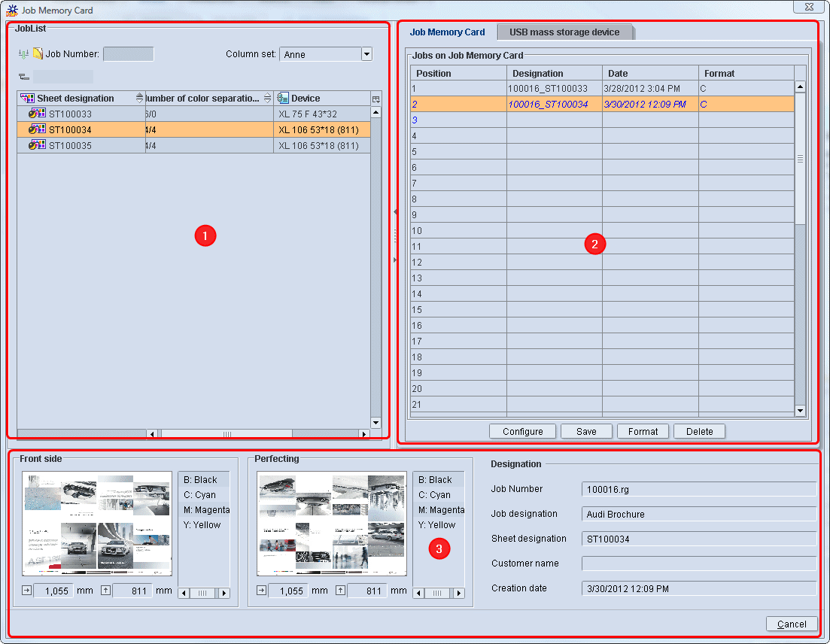The height and width of the screenshot is (644, 830).
Task: Click the horizontal scrollbar under Perfecting preview
Action: (x=437, y=593)
